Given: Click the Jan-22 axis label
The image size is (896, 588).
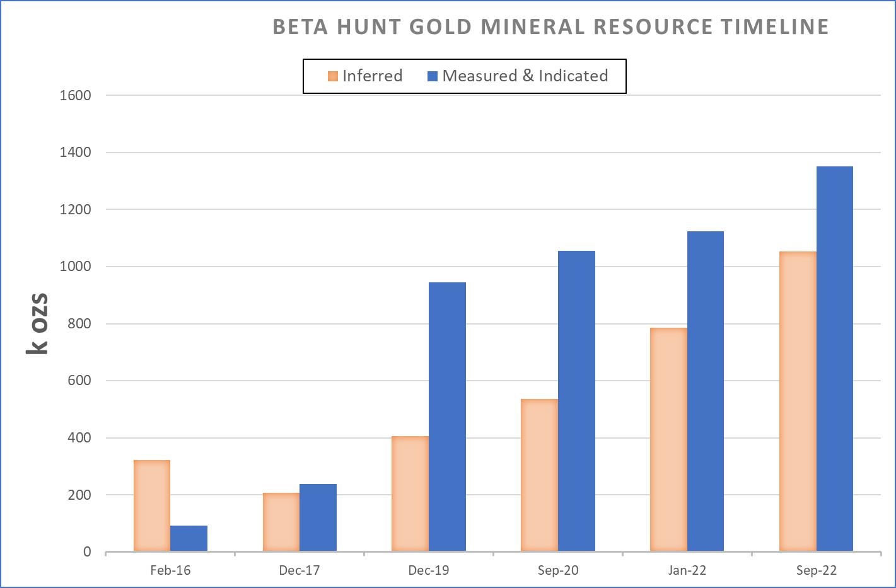Looking at the screenshot, I should 687,570.
